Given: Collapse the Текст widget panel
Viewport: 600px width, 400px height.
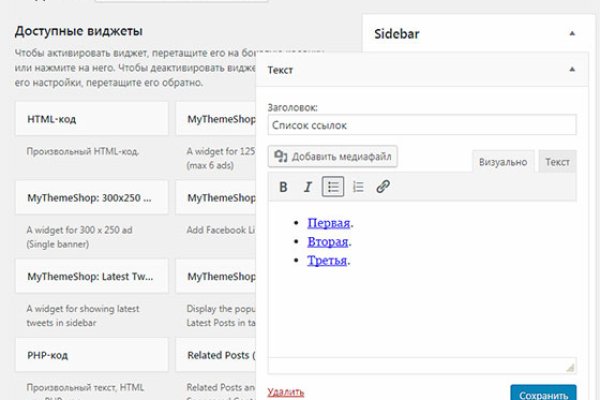Looking at the screenshot, I should coord(572,69).
